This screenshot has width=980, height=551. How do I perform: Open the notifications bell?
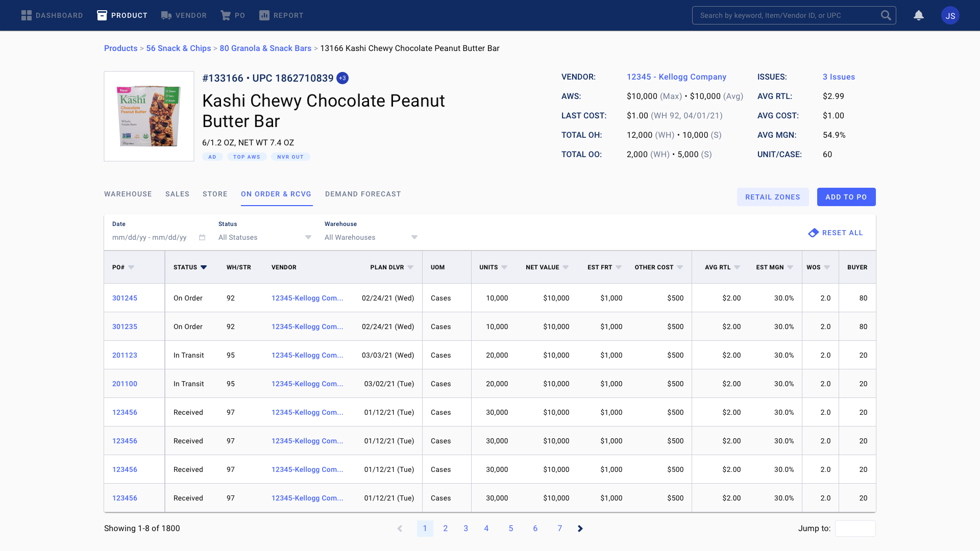pyautogui.click(x=919, y=15)
